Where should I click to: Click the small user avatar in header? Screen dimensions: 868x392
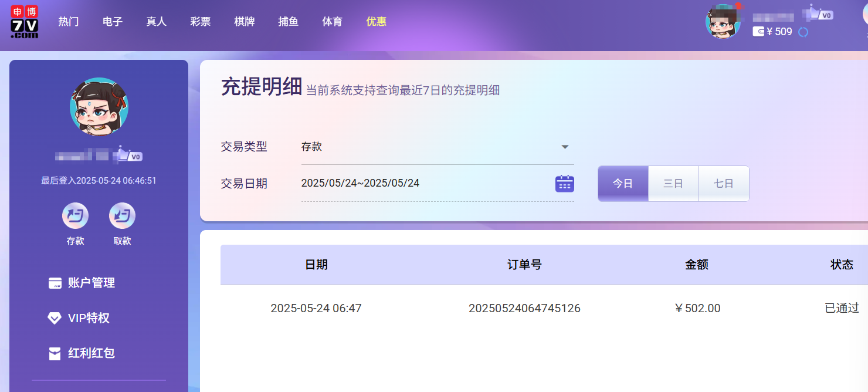click(723, 22)
